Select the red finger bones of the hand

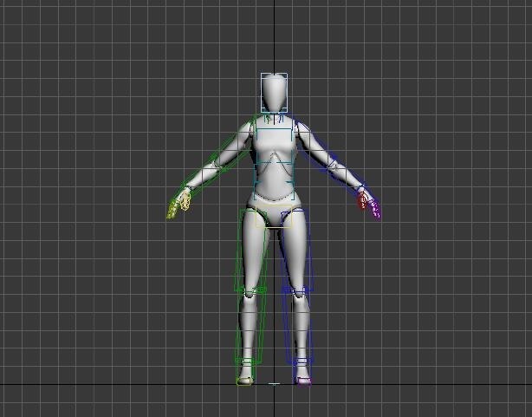point(363,199)
